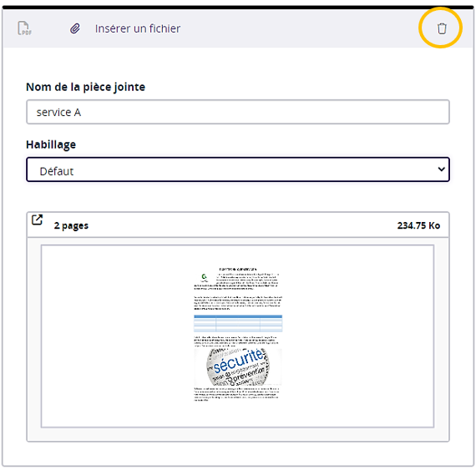Click the paperclip attachment icon
This screenshot has width=476, height=470.
coord(75,29)
